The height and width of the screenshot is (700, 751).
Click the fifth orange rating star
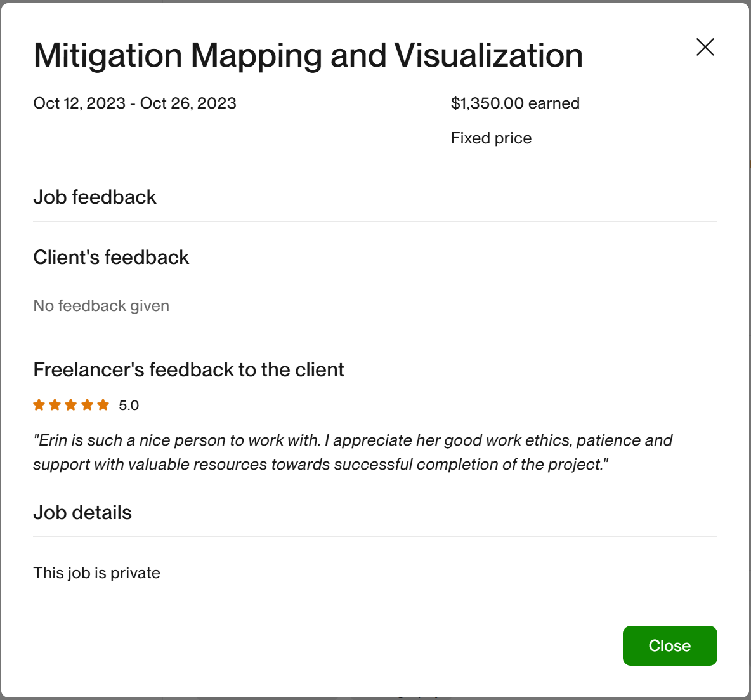(103, 405)
